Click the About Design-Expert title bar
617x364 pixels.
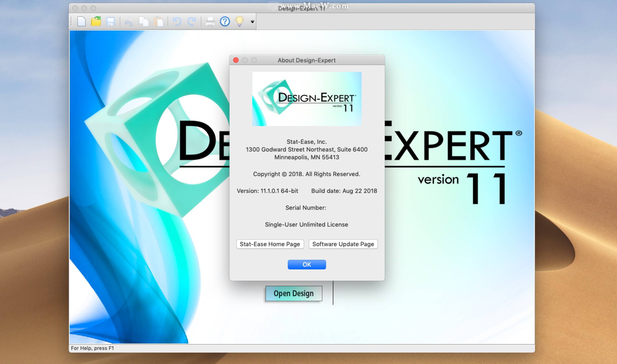pos(306,60)
